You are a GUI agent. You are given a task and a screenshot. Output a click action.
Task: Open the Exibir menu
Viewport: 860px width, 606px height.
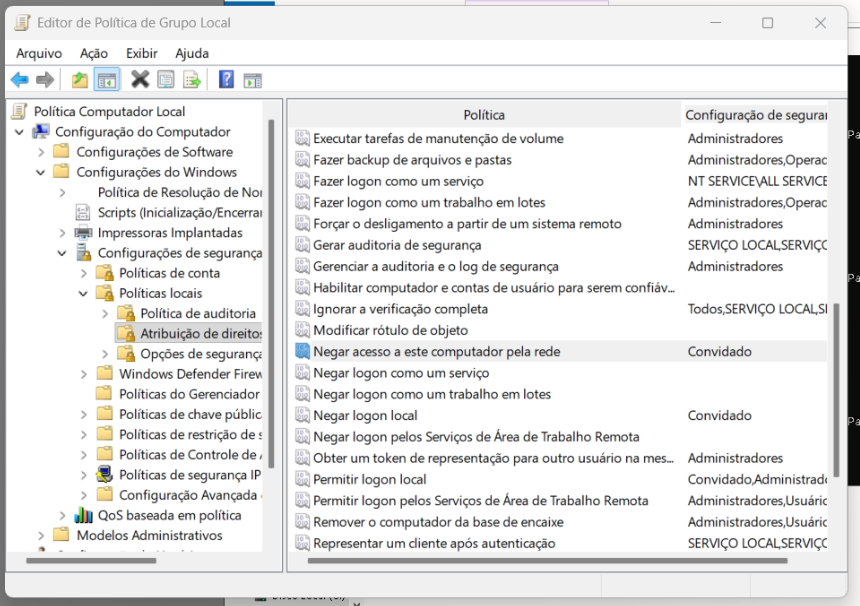(142, 53)
